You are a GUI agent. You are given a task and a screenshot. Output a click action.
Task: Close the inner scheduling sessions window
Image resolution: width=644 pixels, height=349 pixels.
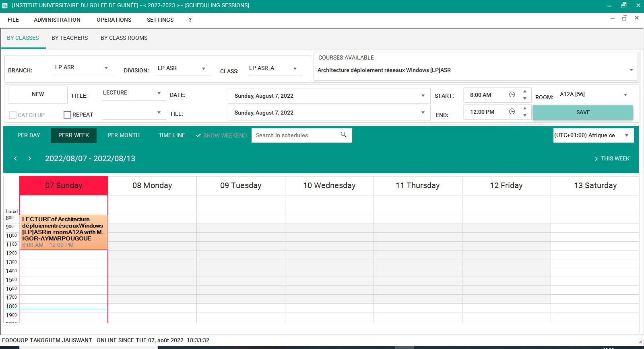pyautogui.click(x=637, y=18)
